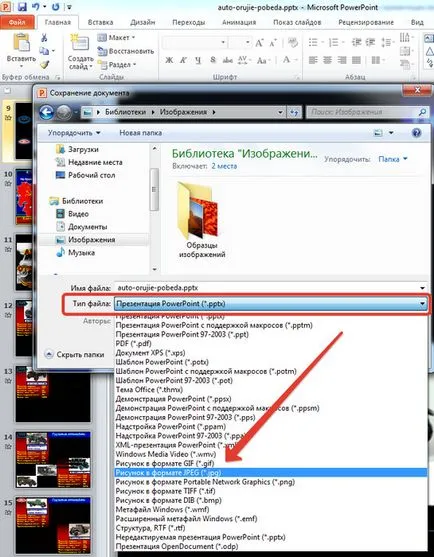Open the Раздел section dropdown
434x557 pixels.
click(x=117, y=65)
